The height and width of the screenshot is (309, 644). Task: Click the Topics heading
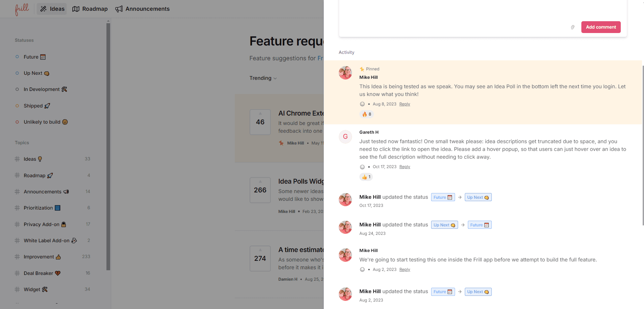22,143
